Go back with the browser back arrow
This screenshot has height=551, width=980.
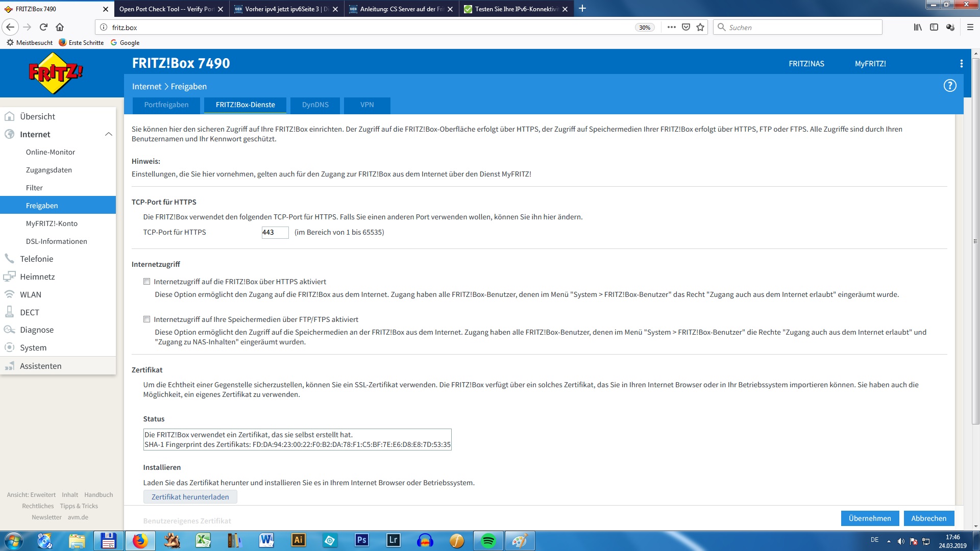pos(10,27)
